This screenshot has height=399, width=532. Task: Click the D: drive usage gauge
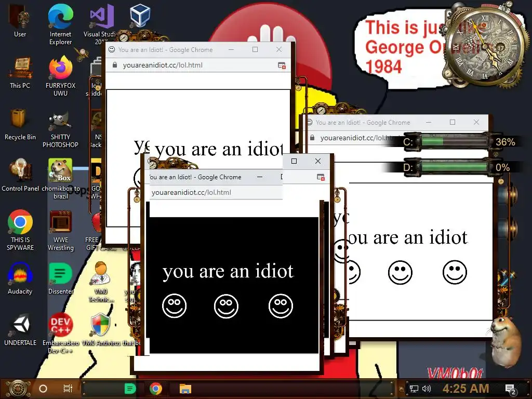pyautogui.click(x=454, y=167)
